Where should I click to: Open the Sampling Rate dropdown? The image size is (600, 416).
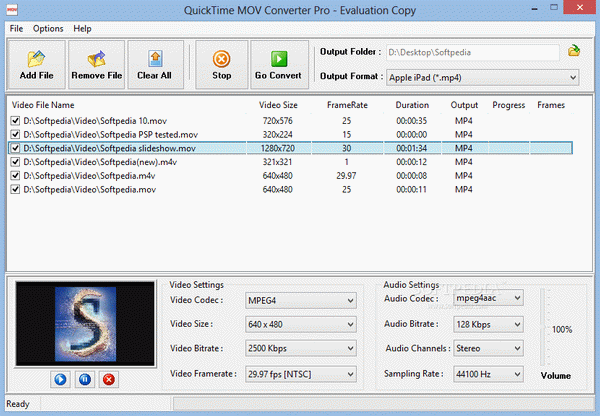[x=488, y=374]
